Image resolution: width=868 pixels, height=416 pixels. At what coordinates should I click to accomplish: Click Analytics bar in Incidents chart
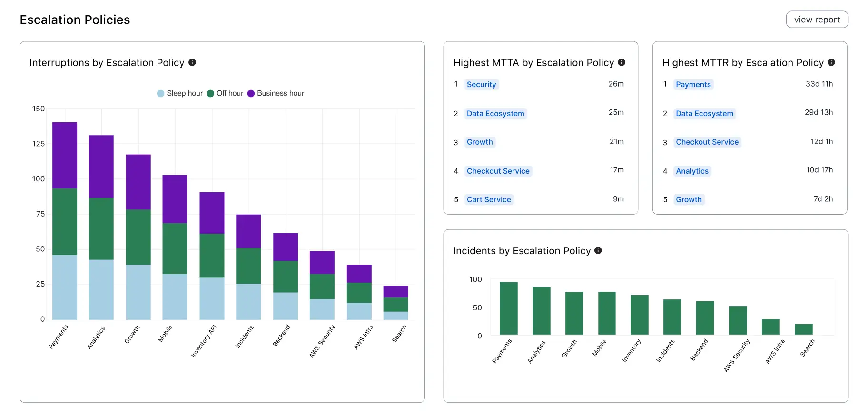pyautogui.click(x=542, y=311)
